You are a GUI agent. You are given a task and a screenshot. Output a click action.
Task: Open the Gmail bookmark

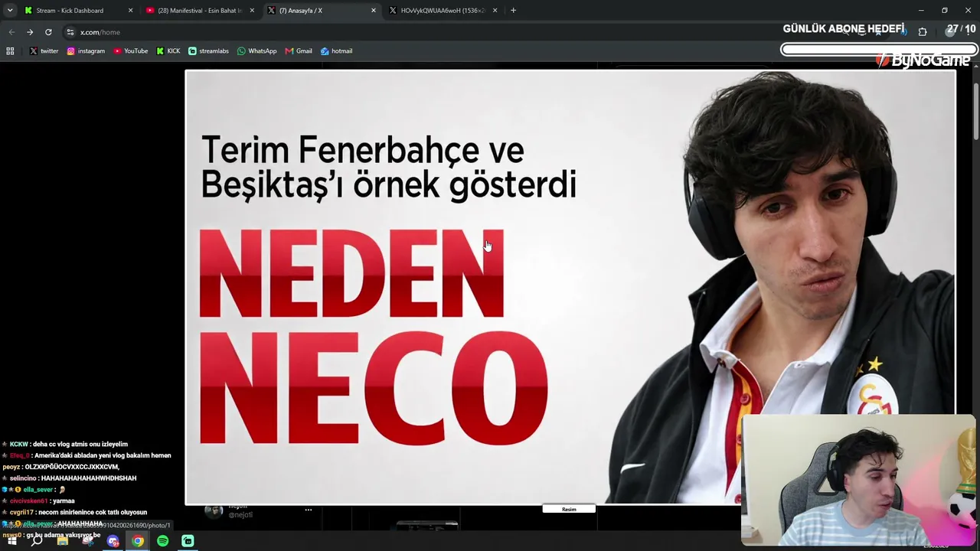click(x=299, y=51)
